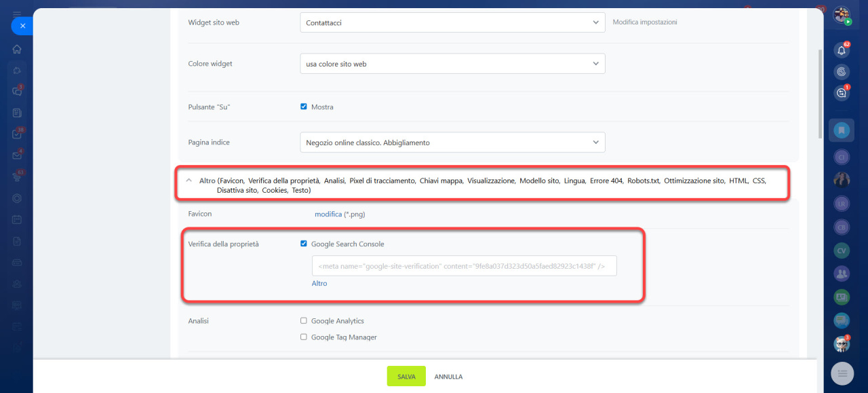Open the Widget sito web dropdown
This screenshot has width=868, height=393.
[452, 22]
